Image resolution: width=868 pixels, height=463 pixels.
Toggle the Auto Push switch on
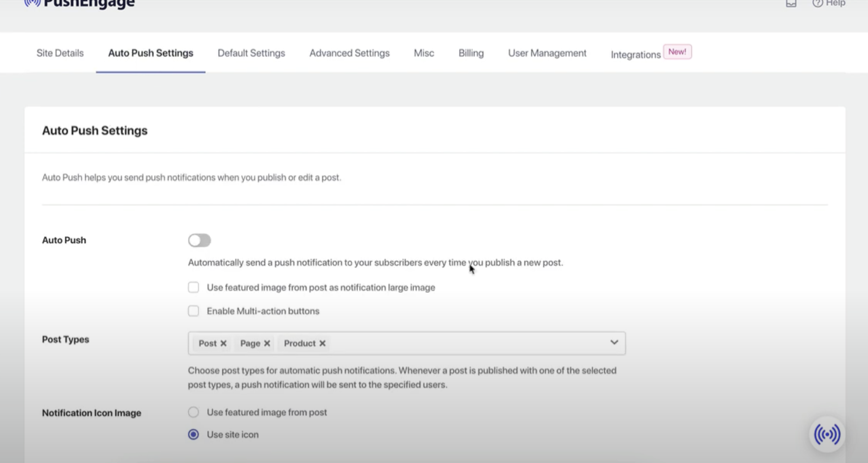(x=200, y=241)
